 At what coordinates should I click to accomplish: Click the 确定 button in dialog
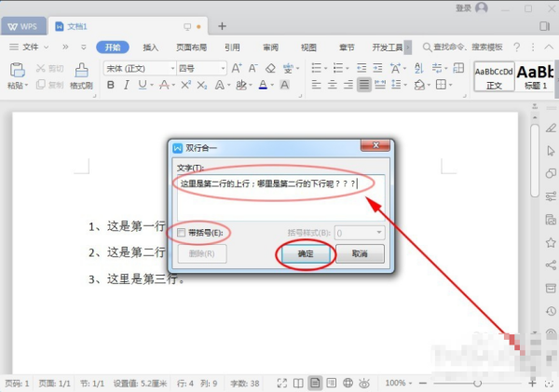[306, 254]
